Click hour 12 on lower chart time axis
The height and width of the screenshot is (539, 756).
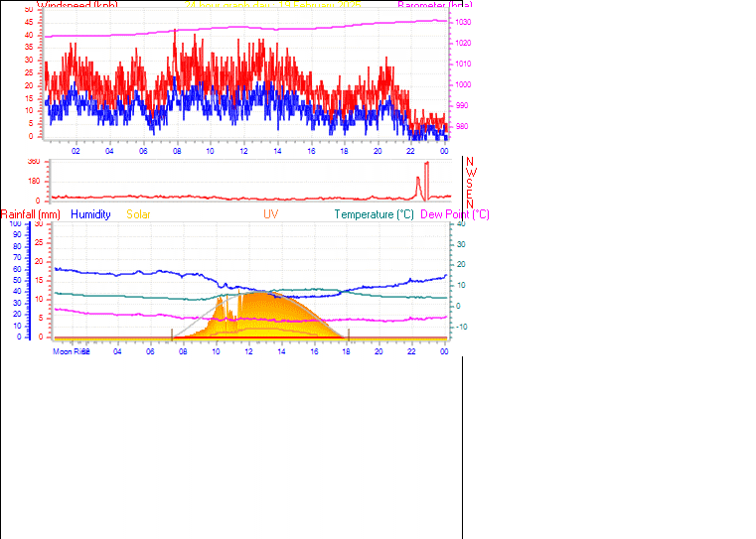(x=248, y=351)
